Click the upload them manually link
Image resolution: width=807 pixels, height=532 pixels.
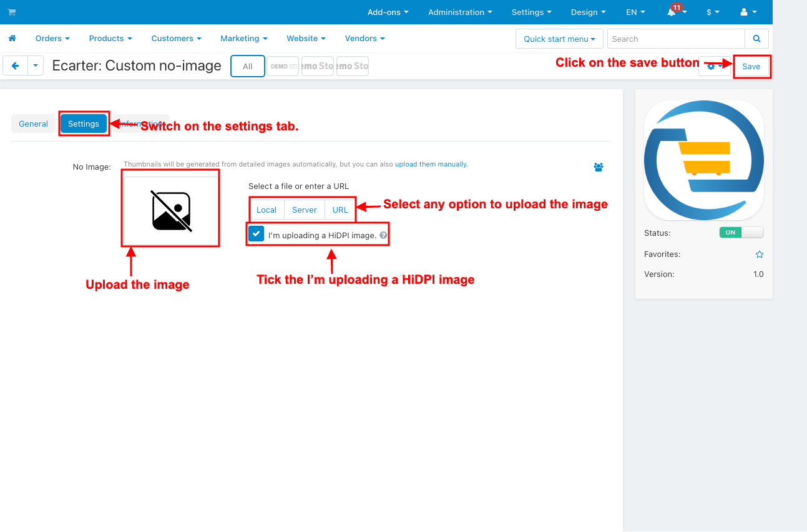coord(431,165)
